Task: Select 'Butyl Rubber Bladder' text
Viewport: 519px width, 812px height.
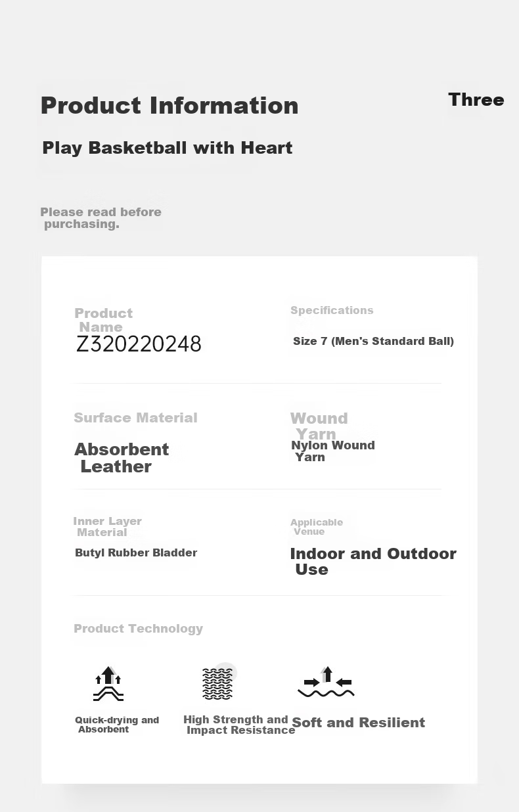Action: coord(136,553)
